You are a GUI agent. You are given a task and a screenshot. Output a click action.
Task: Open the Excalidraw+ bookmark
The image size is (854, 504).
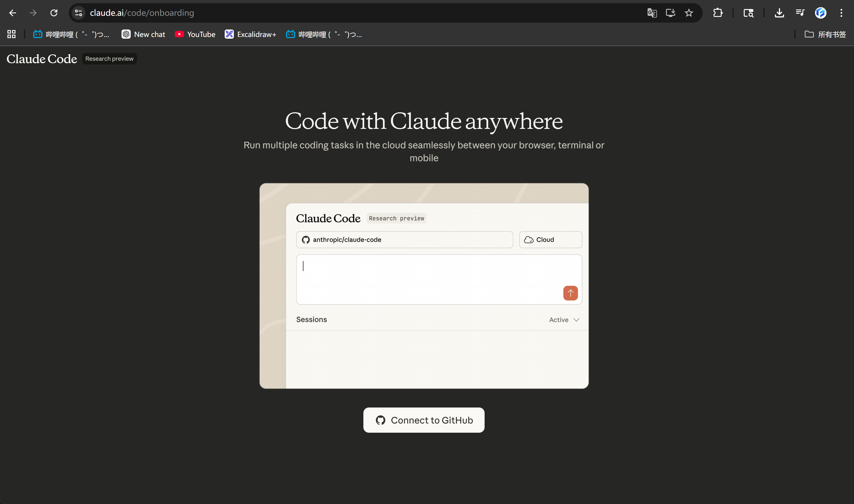(251, 34)
